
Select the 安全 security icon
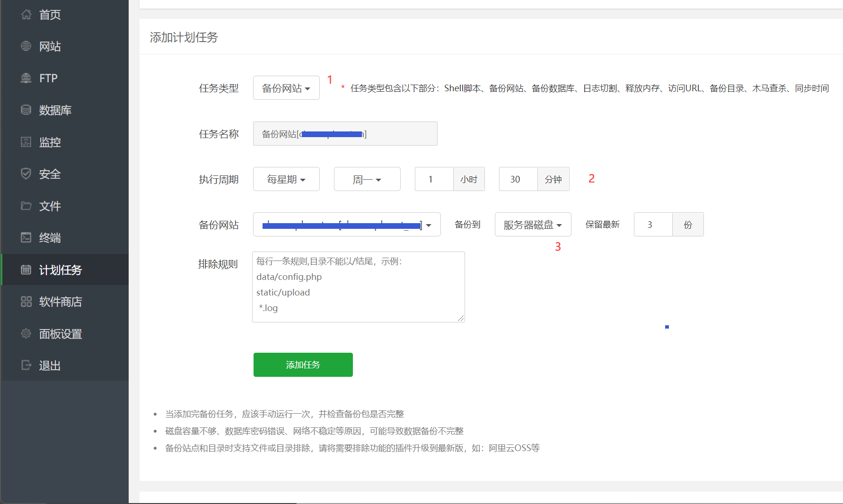tap(49, 174)
